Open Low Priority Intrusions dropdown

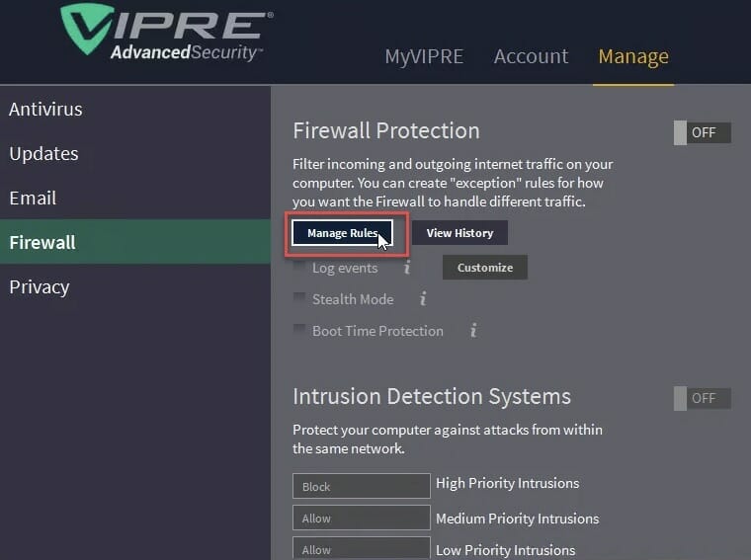[362, 548]
